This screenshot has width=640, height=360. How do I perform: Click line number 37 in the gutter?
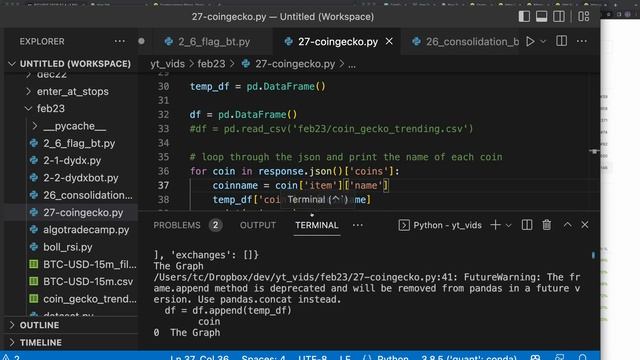(163, 185)
